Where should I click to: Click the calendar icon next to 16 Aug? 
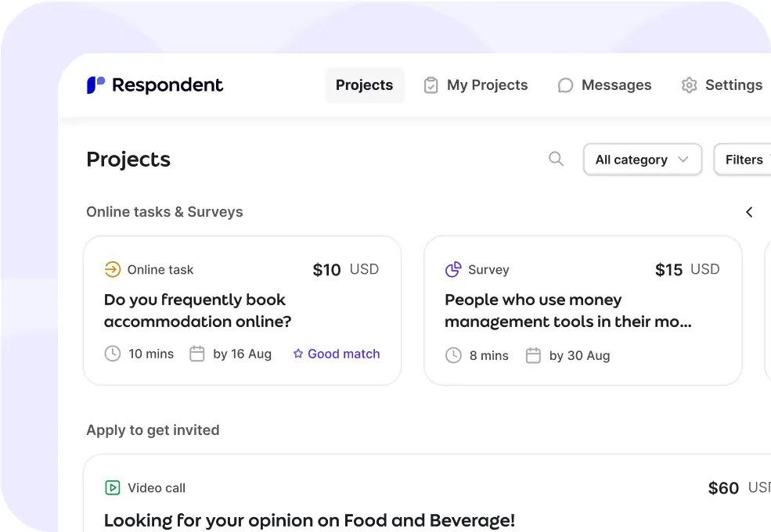(196, 354)
